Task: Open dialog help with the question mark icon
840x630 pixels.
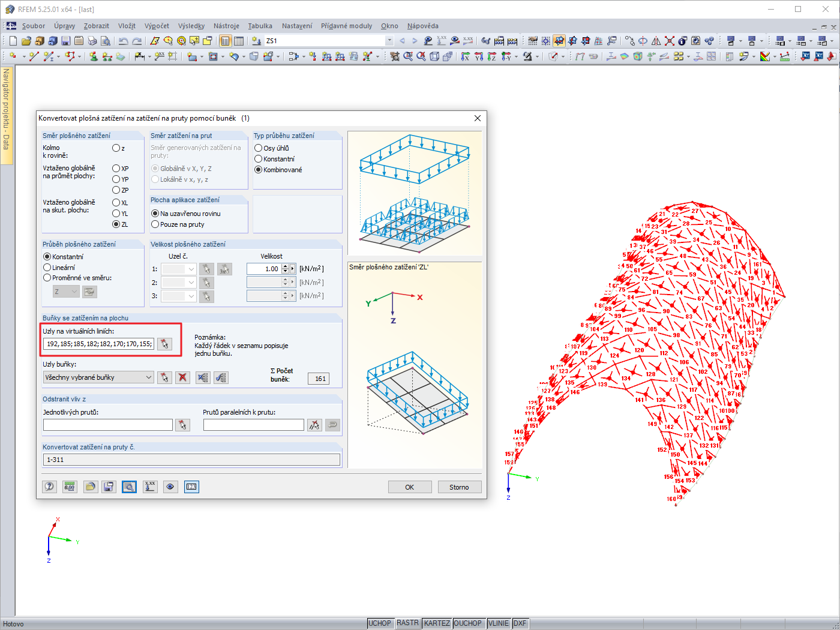Action: tap(50, 487)
